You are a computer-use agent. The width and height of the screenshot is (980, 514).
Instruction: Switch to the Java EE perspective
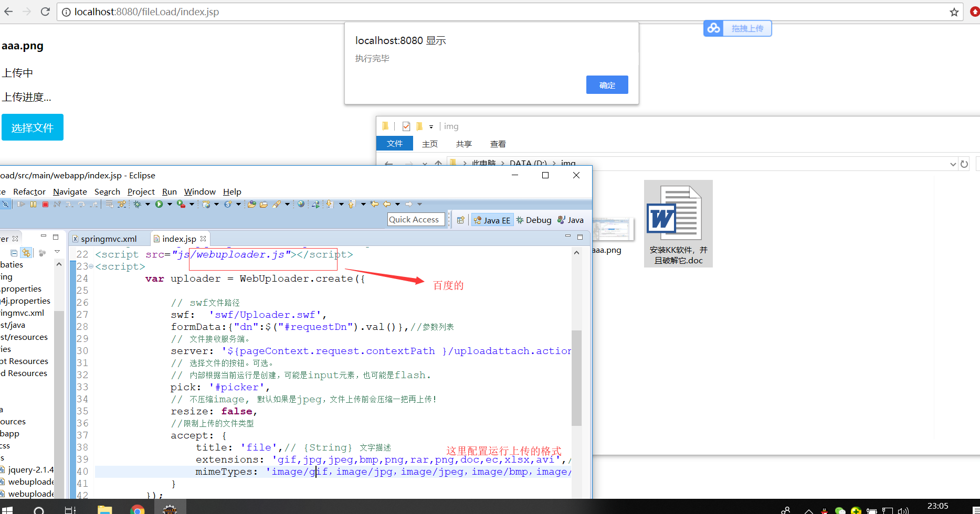(492, 220)
